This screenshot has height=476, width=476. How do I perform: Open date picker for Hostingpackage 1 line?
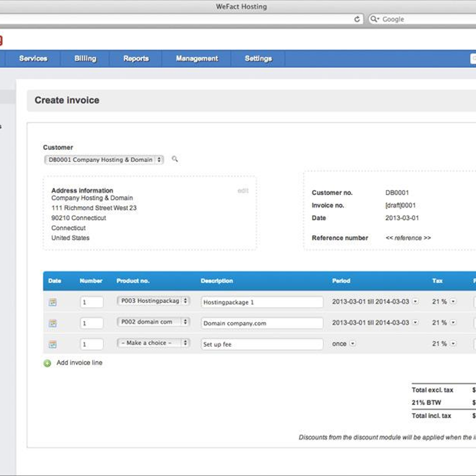(53, 302)
